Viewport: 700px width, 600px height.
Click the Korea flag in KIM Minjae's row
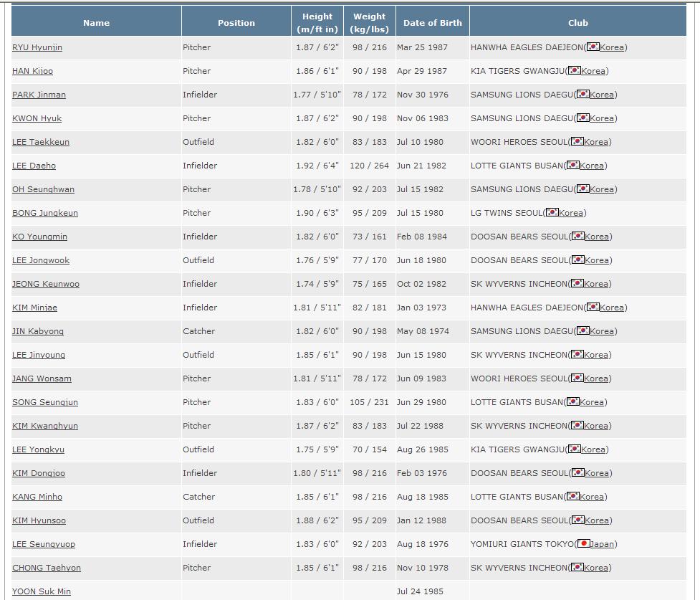click(x=593, y=308)
